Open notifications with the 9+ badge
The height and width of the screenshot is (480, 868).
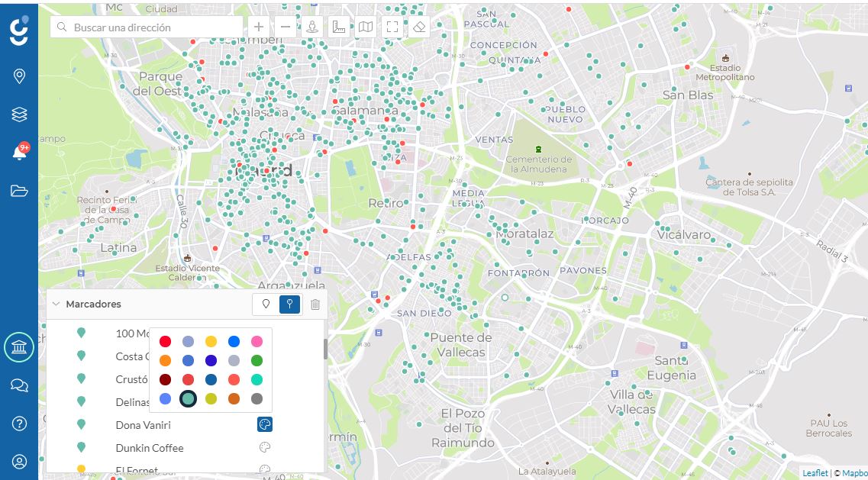click(x=19, y=152)
